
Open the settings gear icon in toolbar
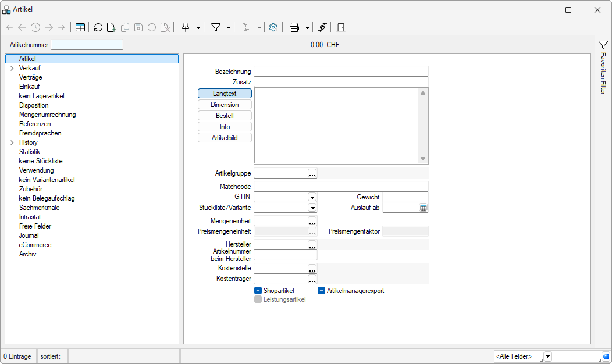(x=273, y=27)
